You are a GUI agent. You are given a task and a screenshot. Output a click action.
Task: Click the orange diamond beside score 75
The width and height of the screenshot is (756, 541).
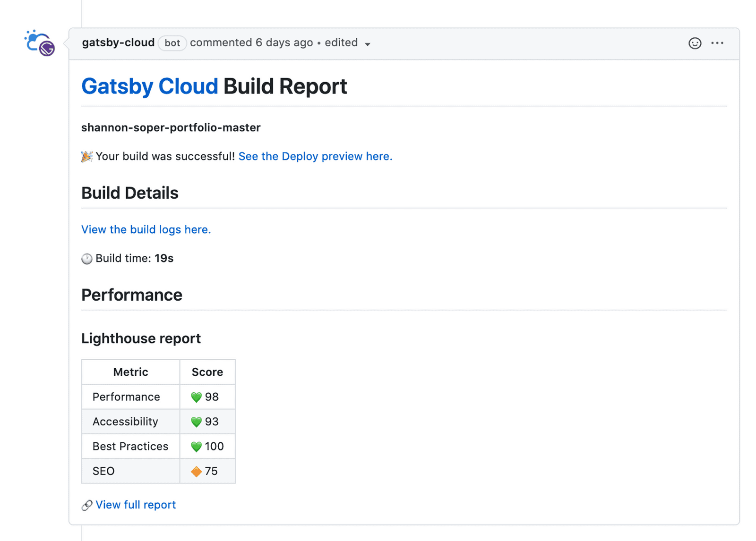tap(196, 472)
